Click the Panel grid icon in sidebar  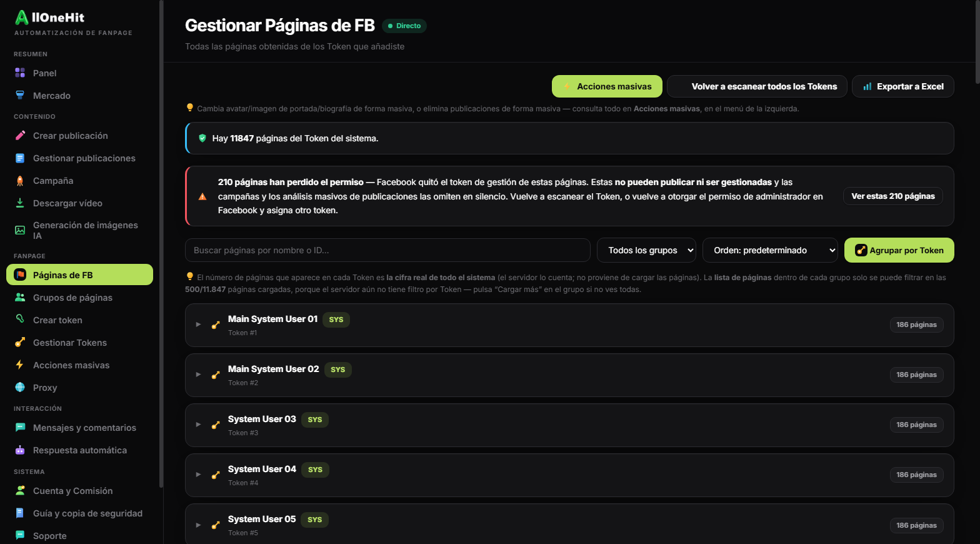[20, 73]
